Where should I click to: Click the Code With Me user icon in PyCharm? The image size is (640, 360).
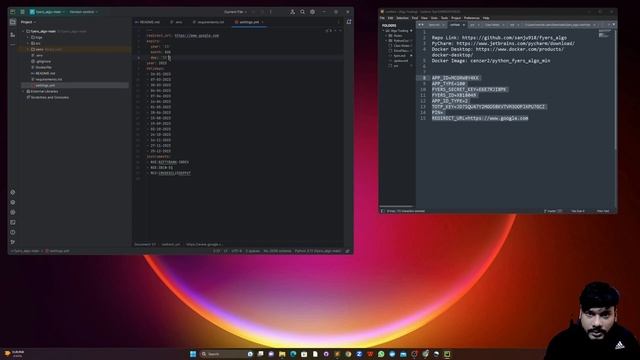point(293,12)
